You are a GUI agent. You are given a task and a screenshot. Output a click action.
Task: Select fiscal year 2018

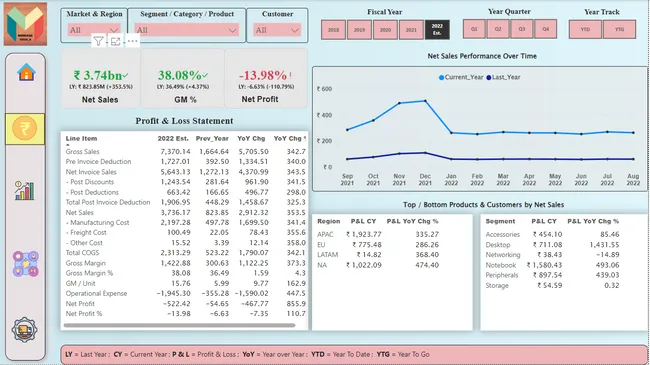[x=333, y=30]
